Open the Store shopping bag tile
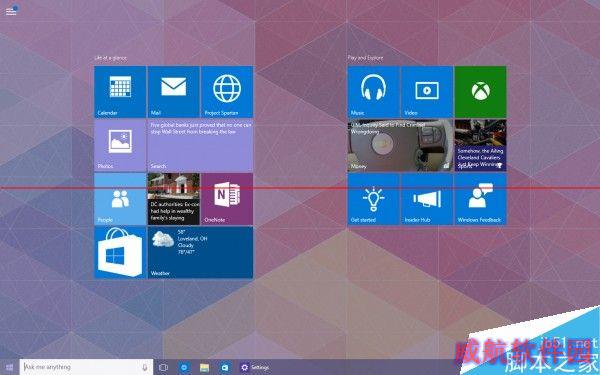Screen dimensions: 600x375 tap(120, 252)
